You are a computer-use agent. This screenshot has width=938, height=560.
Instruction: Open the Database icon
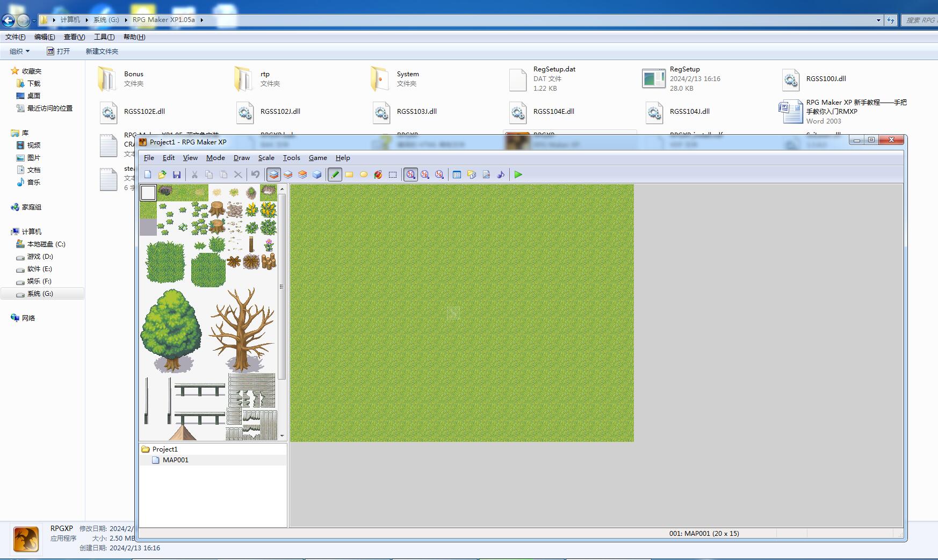tap(457, 174)
